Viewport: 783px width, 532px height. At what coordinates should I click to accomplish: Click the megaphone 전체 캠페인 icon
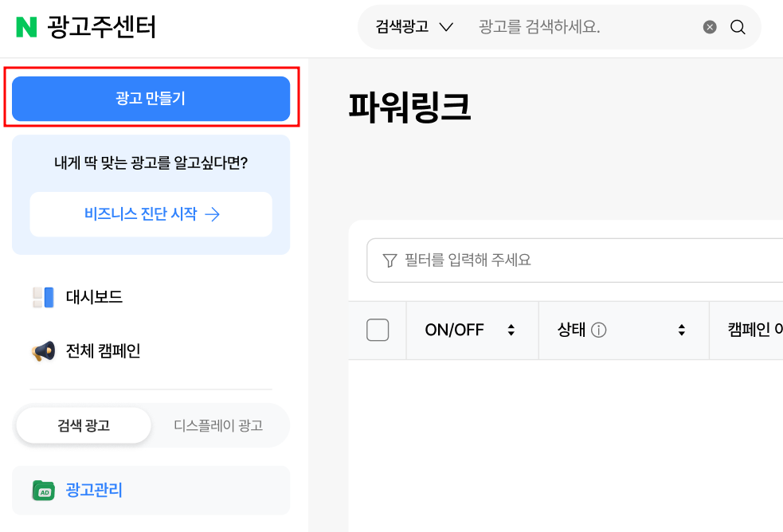pos(44,351)
